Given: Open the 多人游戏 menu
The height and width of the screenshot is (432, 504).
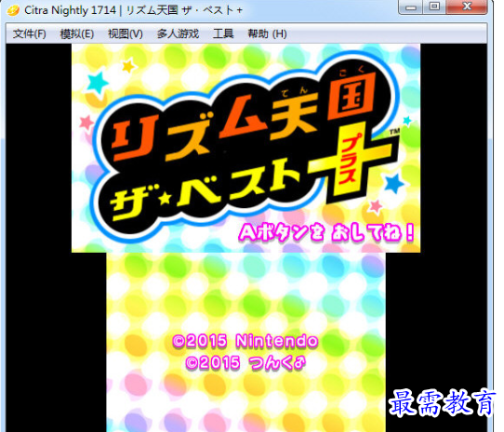Looking at the screenshot, I should pyautogui.click(x=178, y=33).
